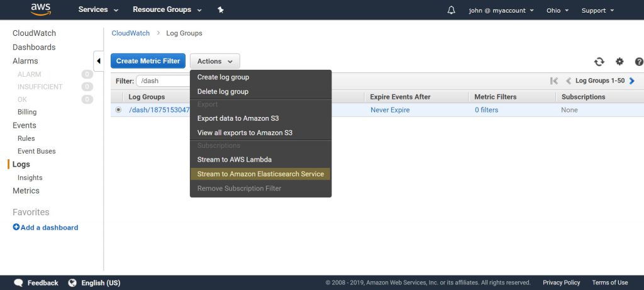Click the Feedback speech bubble icon
644x290 pixels.
point(18,283)
